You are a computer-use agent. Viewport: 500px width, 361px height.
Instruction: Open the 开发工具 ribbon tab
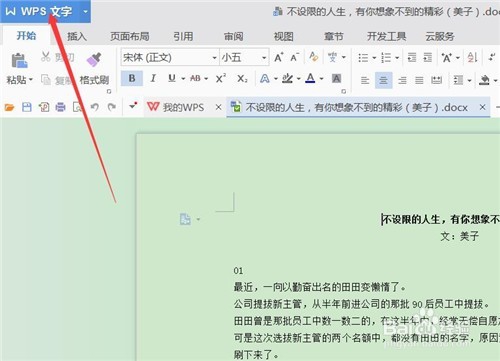point(386,36)
